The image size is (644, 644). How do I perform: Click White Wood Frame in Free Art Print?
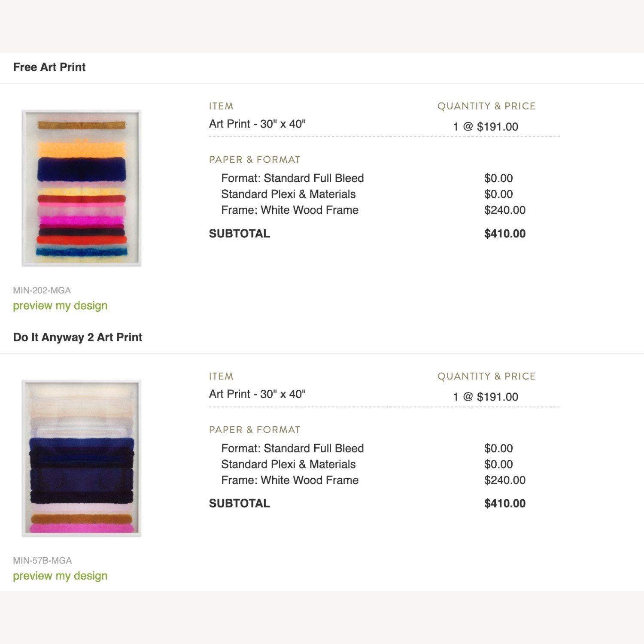tap(290, 210)
